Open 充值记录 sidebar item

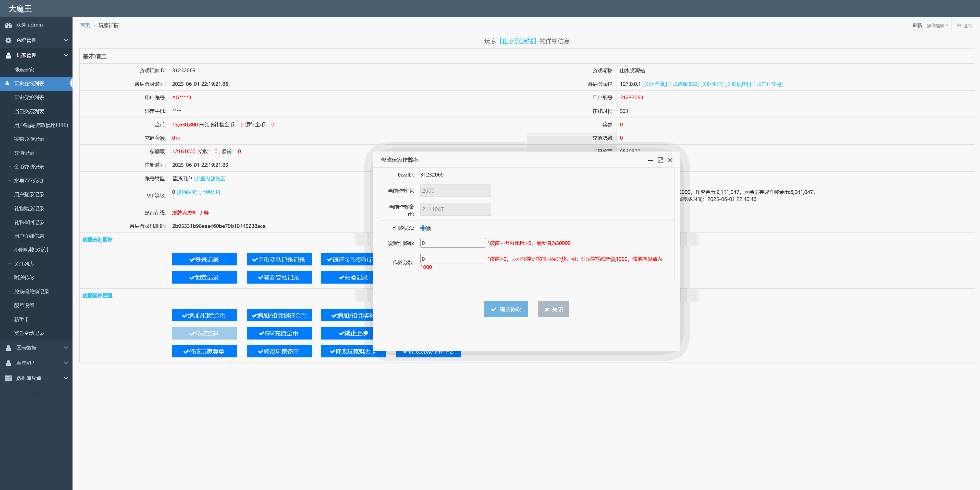coord(24,153)
